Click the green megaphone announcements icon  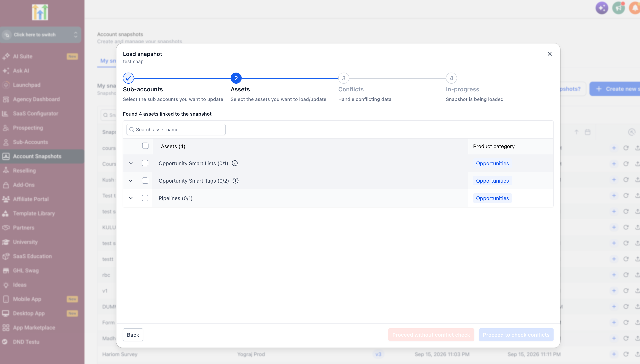(x=619, y=8)
